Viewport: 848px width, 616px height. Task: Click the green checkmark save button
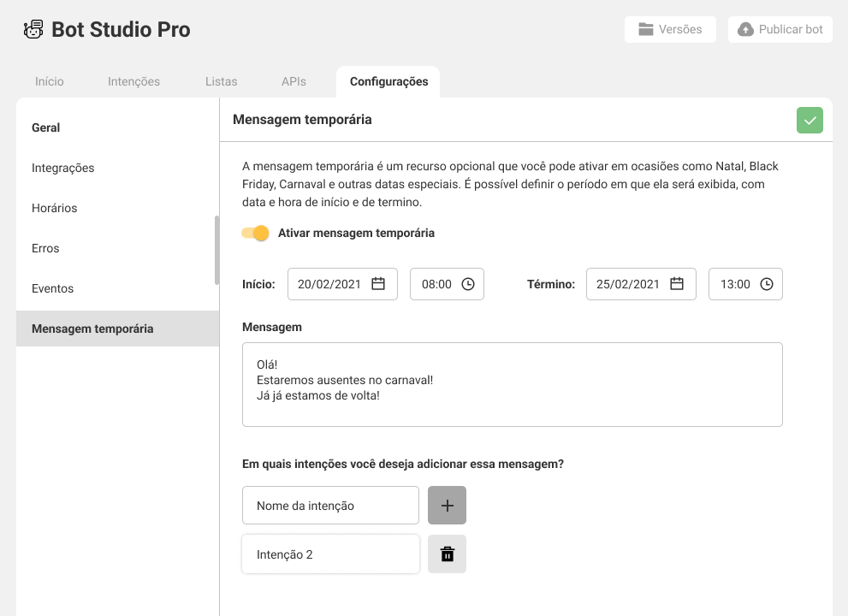(809, 120)
